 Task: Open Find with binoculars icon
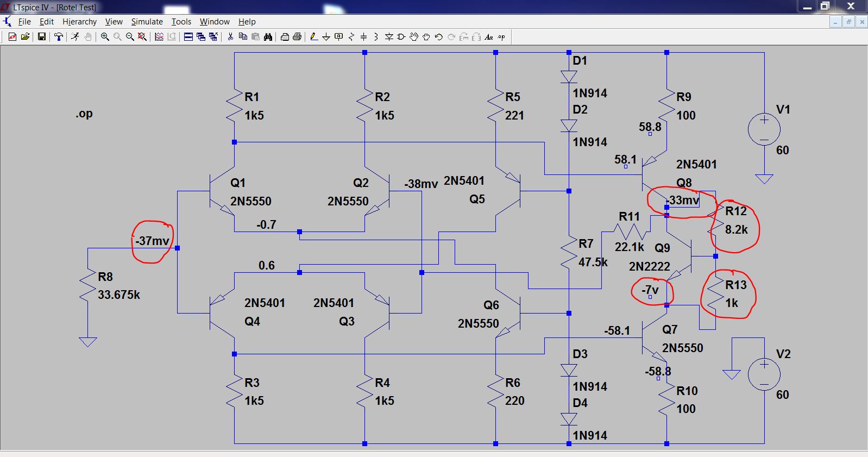coord(268,37)
